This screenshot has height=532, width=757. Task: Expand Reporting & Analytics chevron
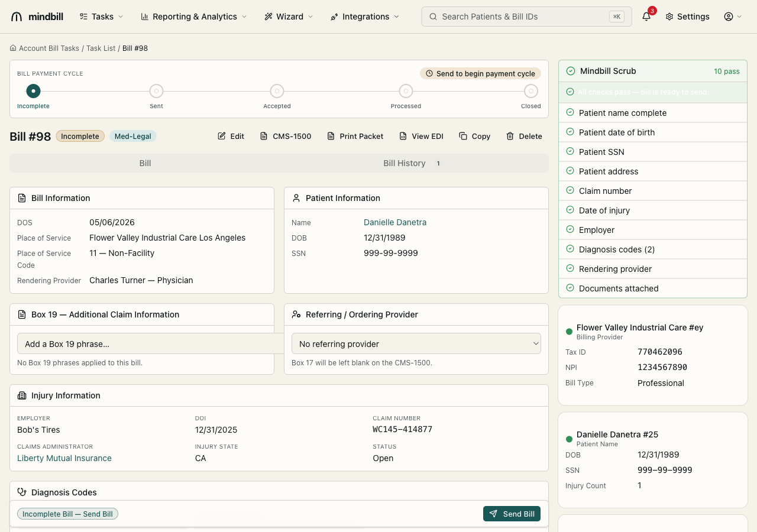click(x=244, y=17)
